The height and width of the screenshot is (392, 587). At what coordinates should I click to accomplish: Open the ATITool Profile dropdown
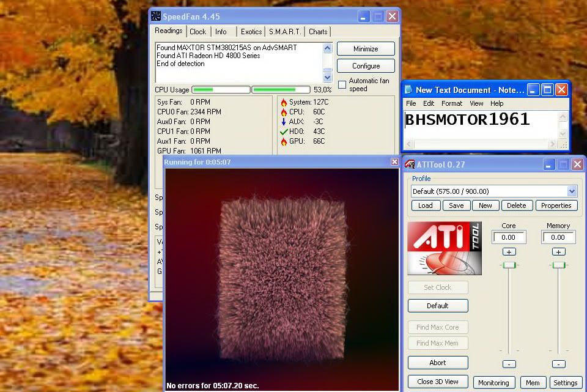point(572,191)
